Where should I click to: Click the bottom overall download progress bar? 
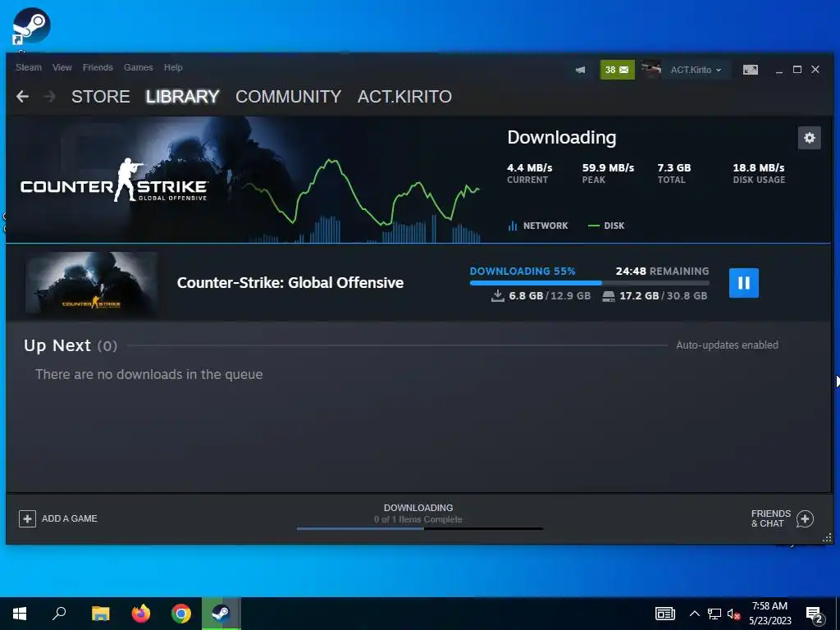point(420,529)
